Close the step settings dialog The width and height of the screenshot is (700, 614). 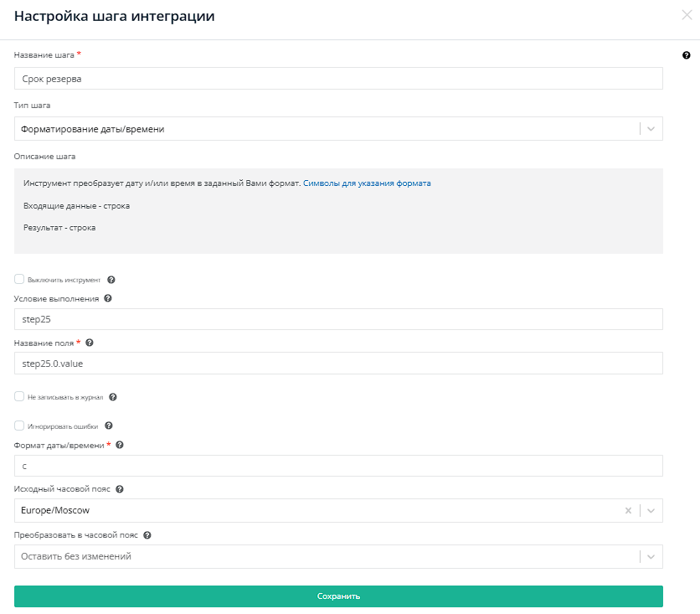click(687, 14)
